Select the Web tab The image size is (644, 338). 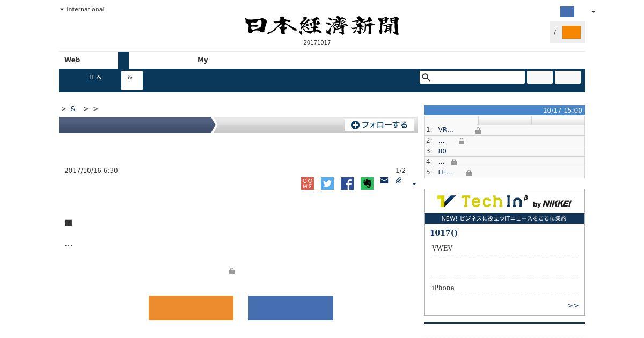[72, 60]
